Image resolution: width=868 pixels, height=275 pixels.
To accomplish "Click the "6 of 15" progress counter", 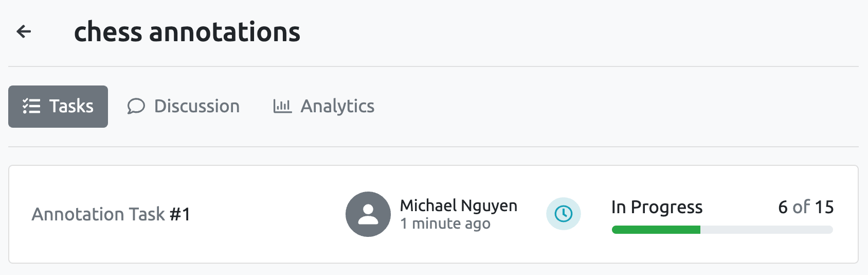I will tap(806, 207).
